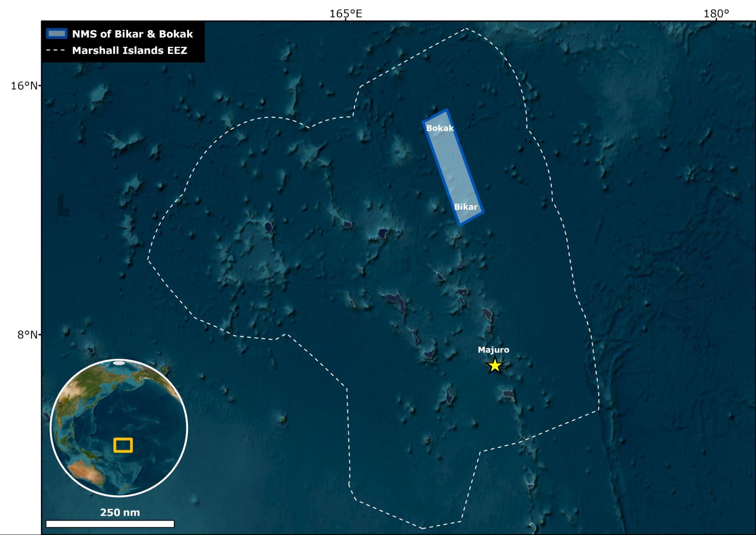
Task: Click the '250 nm' scale label
Action: click(120, 512)
